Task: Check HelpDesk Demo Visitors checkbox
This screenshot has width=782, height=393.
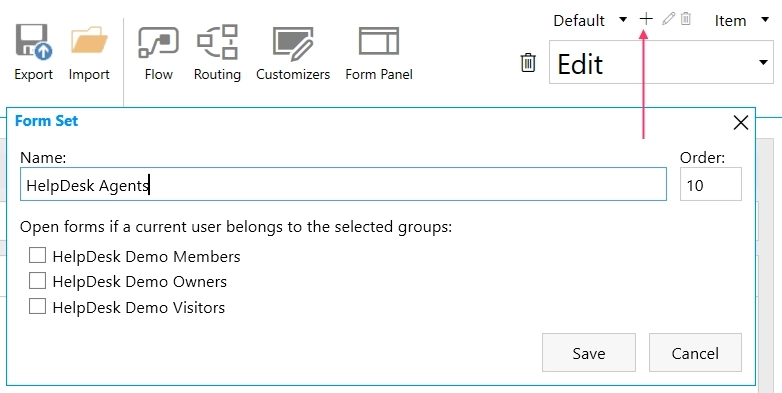Action: pyautogui.click(x=37, y=306)
